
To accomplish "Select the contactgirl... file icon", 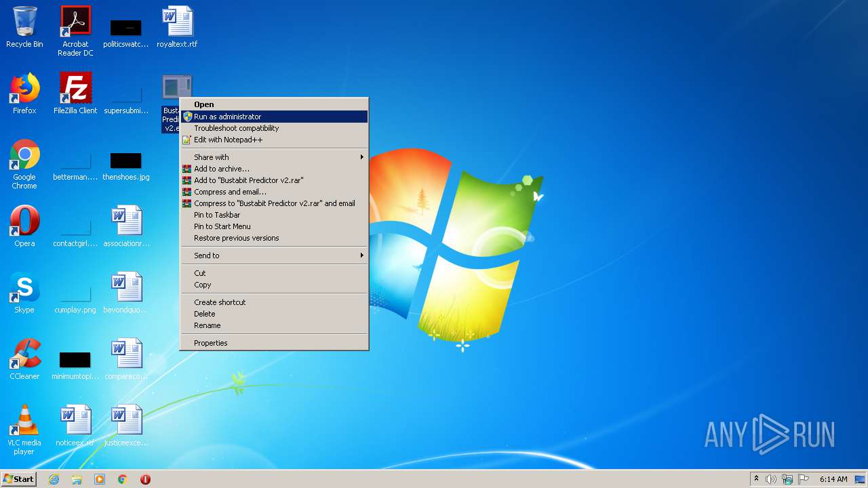I will (75, 233).
